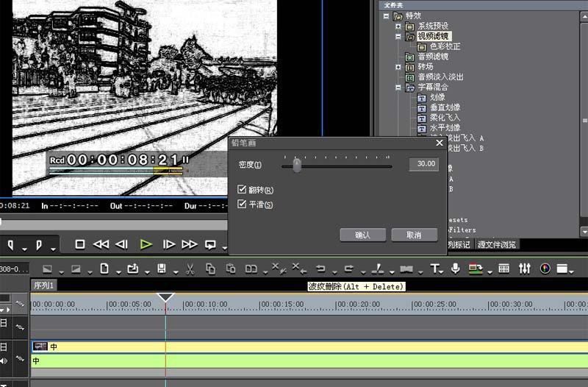Click the scissors cut icon
The width and height of the screenshot is (588, 387).
190,269
